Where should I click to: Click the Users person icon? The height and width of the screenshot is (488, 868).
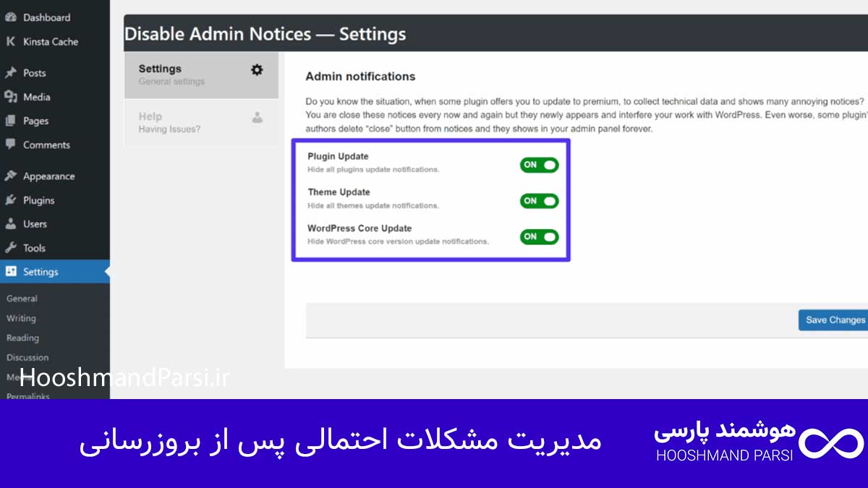coord(10,224)
